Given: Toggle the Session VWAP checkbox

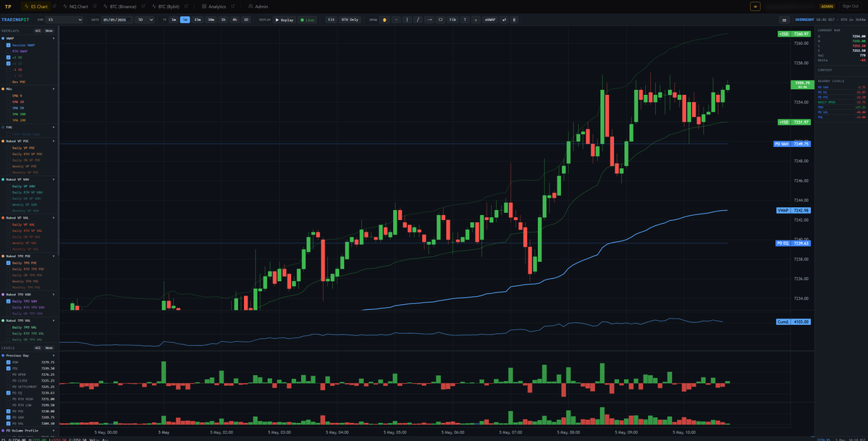Looking at the screenshot, I should click(8, 45).
